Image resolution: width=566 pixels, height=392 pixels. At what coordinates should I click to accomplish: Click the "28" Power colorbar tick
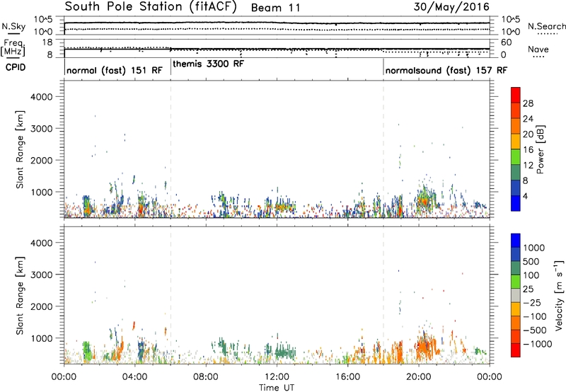(x=528, y=103)
